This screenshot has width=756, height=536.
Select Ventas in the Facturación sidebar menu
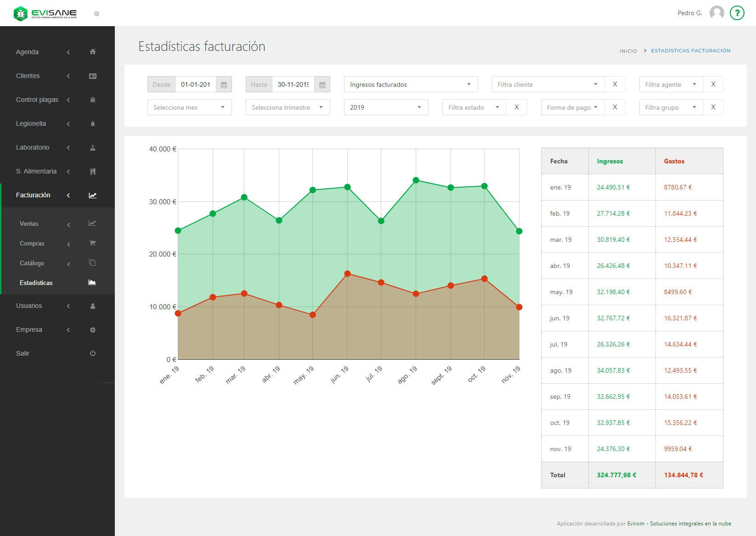point(29,223)
